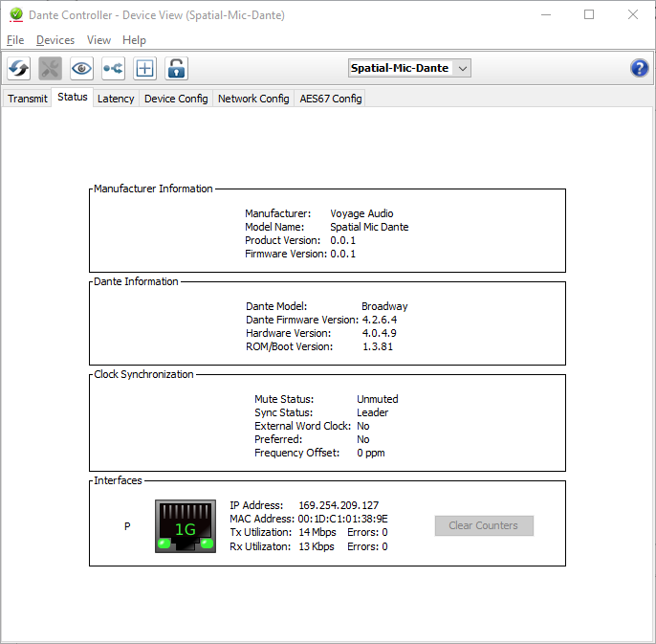Open the View menu
This screenshot has width=656, height=644.
click(98, 40)
